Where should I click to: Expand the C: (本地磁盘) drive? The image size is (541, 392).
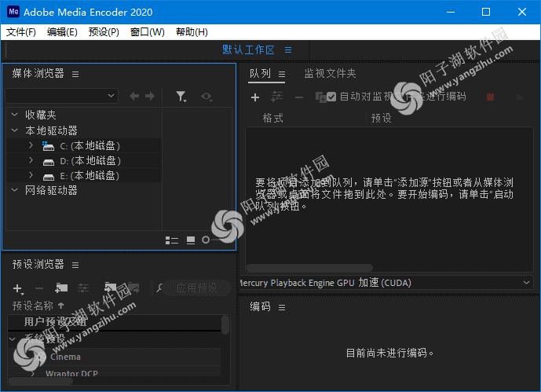pyautogui.click(x=31, y=145)
